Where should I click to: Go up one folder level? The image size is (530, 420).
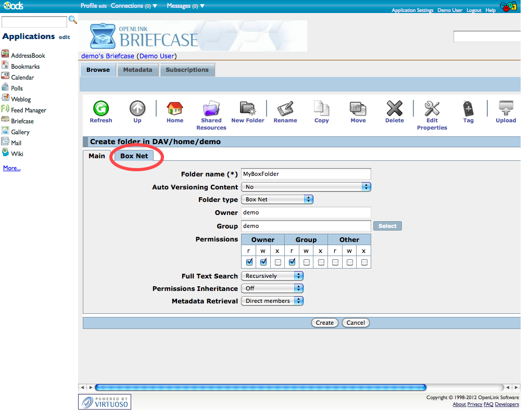[137, 108]
